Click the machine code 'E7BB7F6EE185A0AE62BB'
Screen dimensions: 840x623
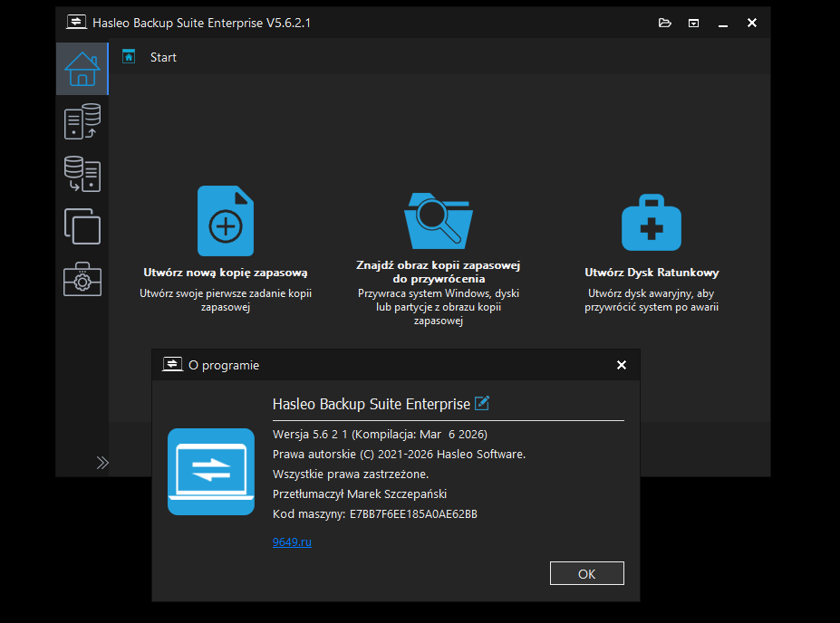(413, 514)
